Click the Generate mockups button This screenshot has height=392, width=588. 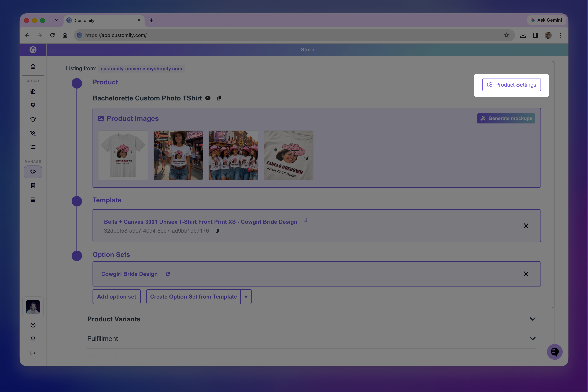(x=506, y=119)
